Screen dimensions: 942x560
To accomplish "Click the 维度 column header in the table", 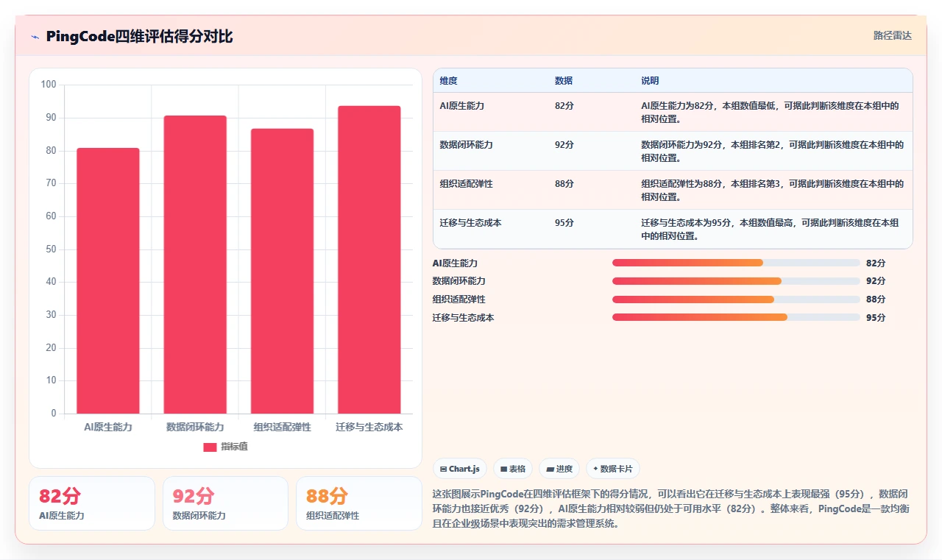I will coord(448,81).
